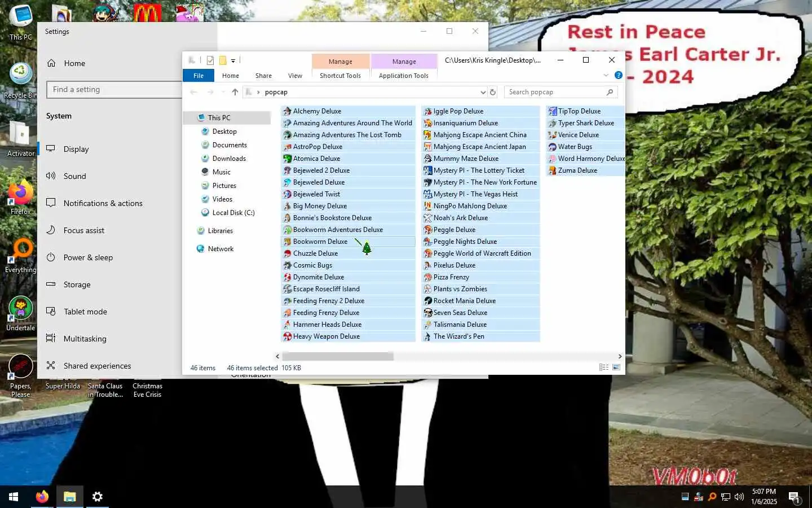Open the quick access toolbar customize dropdown
This screenshot has height=508, width=812.
pyautogui.click(x=233, y=60)
